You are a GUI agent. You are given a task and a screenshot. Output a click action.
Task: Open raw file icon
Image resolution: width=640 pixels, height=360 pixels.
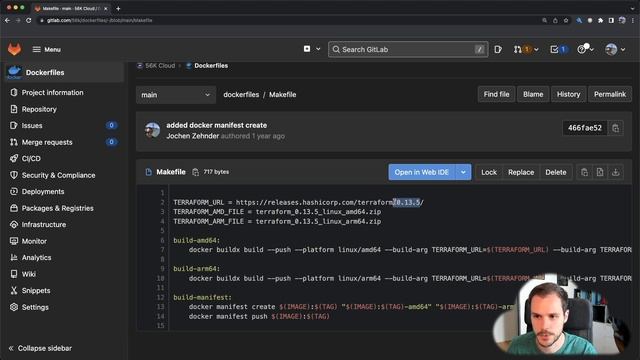pyautogui.click(x=600, y=172)
